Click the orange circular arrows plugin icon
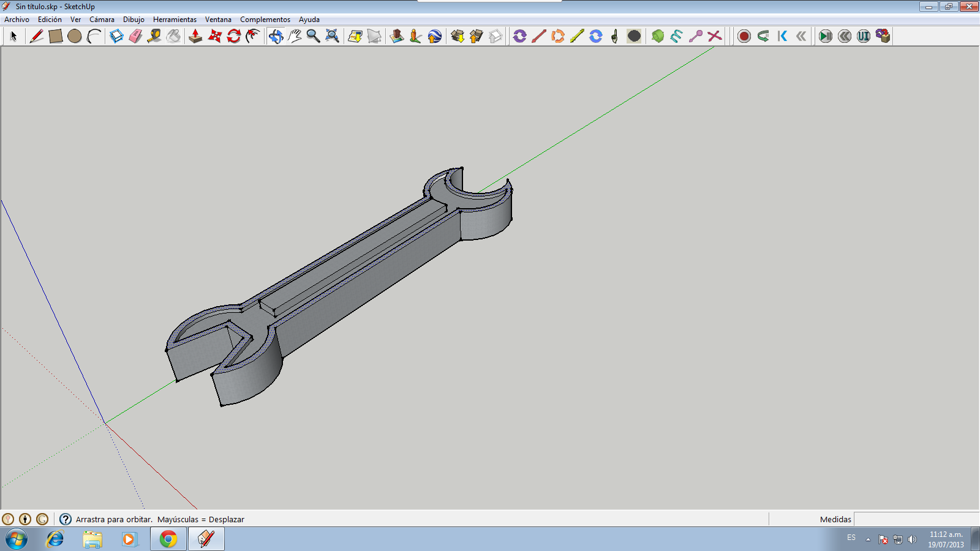This screenshot has height=551, width=980. 558,36
